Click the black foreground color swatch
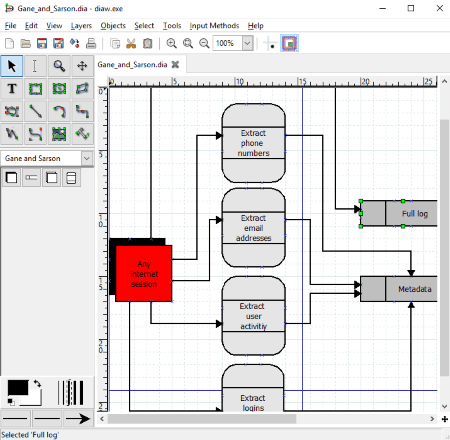450x440 pixels. click(x=17, y=388)
